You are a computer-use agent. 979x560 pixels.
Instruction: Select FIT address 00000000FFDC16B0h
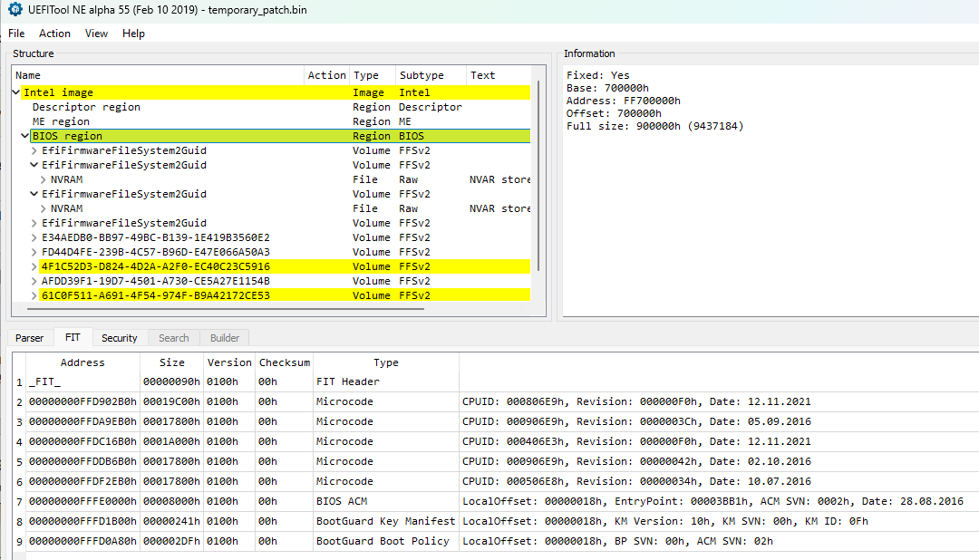(82, 441)
